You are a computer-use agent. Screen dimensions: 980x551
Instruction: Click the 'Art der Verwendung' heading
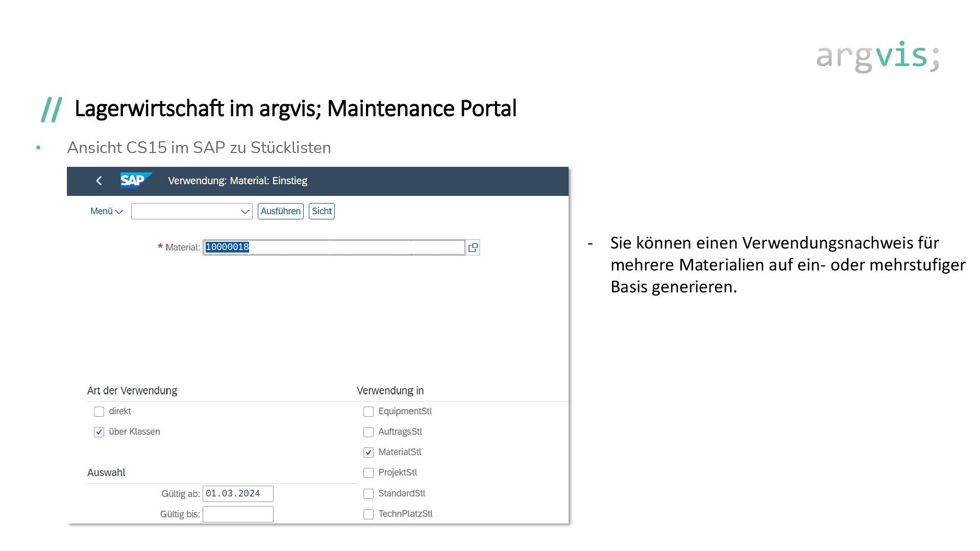click(132, 391)
